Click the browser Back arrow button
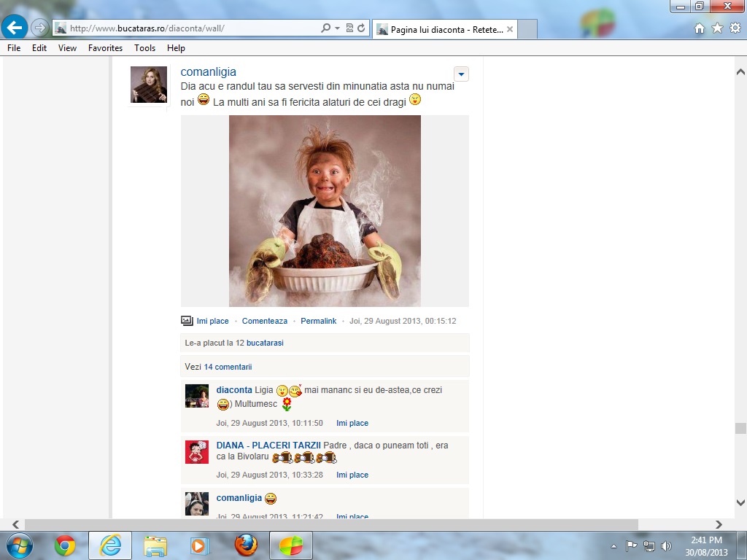Screen dimensions: 747x560 coord(15,28)
